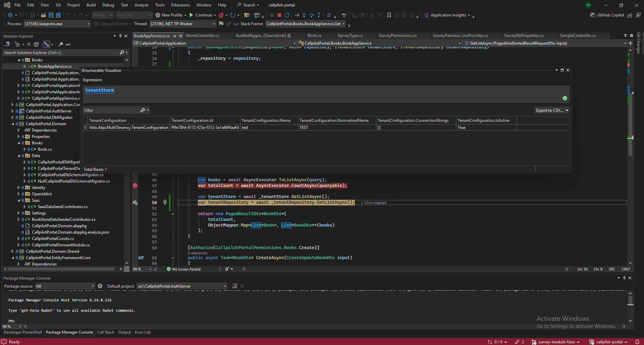Screen dimensions: 644x345
Task: Stop debugging with the red square button
Action: [x=279, y=15]
